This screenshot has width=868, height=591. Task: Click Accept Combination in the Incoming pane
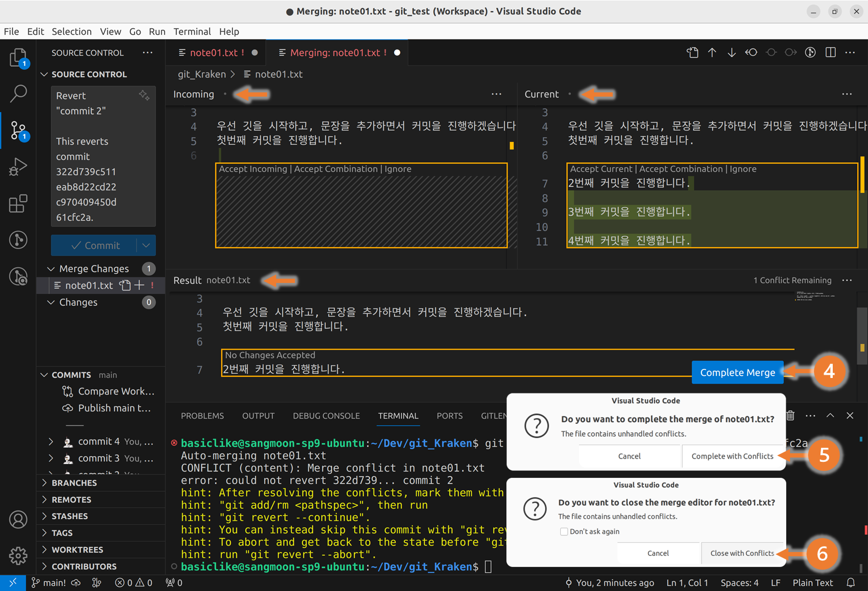(x=335, y=169)
